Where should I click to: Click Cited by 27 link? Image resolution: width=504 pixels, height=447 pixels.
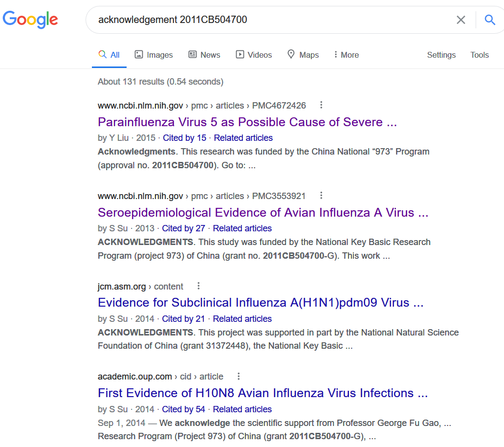coord(183,228)
